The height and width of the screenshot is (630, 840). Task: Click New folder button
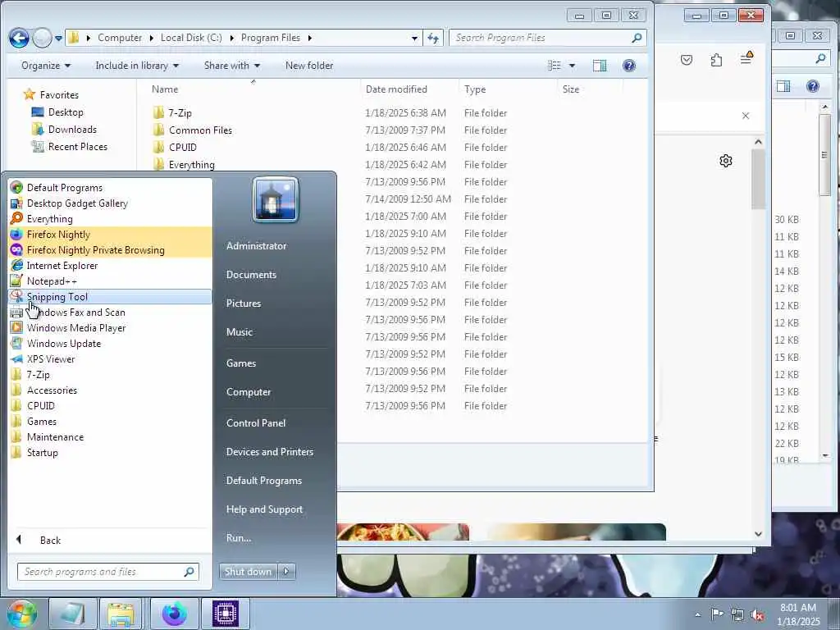pos(309,66)
